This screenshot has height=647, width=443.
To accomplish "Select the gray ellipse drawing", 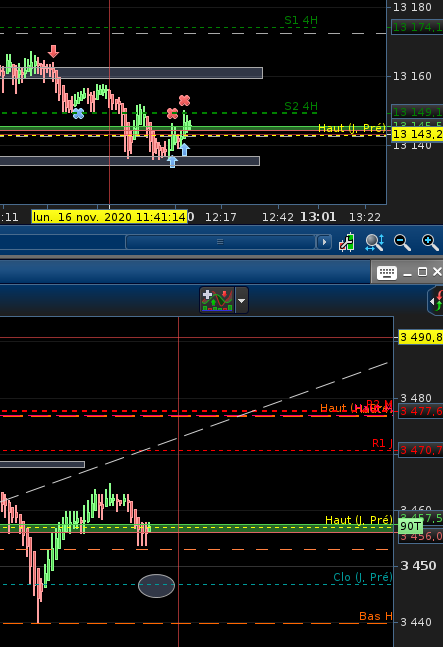I will click(x=156, y=586).
